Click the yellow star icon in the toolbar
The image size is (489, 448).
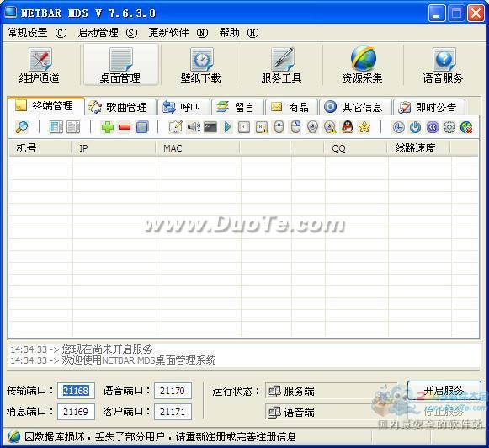coord(364,127)
